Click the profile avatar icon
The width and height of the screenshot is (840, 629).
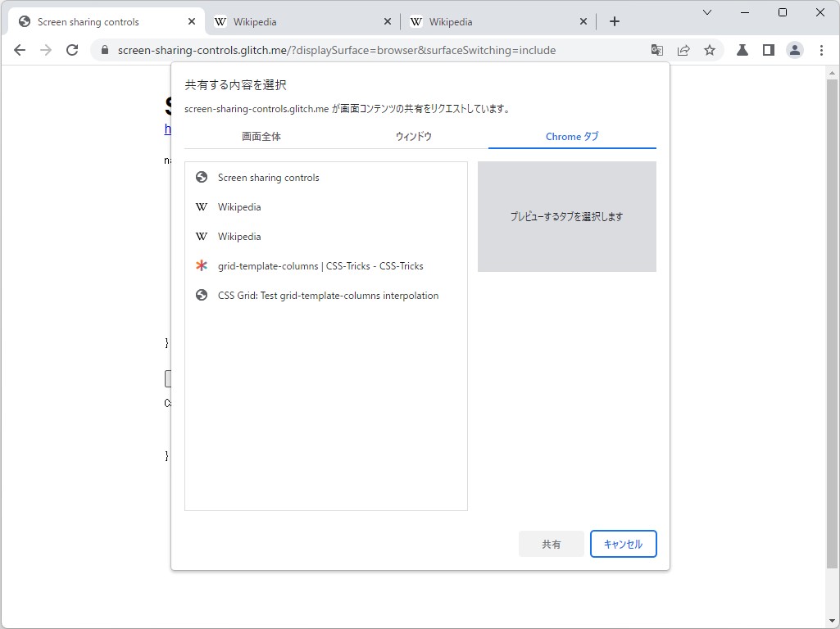(794, 50)
